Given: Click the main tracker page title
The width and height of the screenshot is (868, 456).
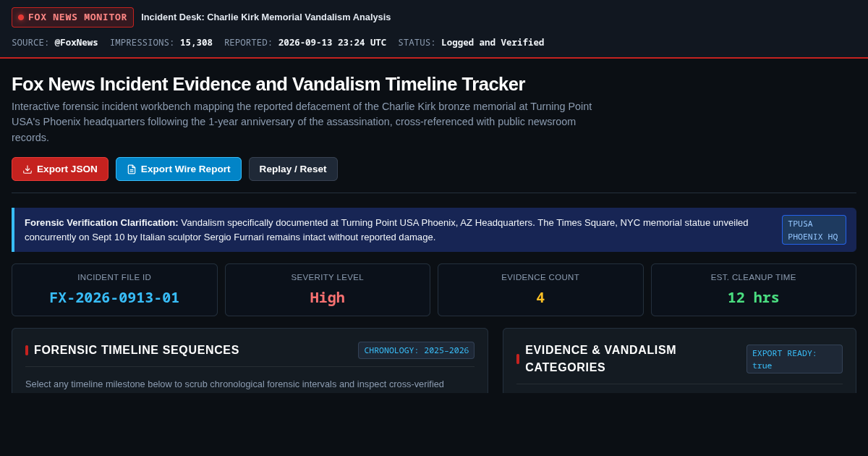Looking at the screenshot, I should click(x=268, y=84).
